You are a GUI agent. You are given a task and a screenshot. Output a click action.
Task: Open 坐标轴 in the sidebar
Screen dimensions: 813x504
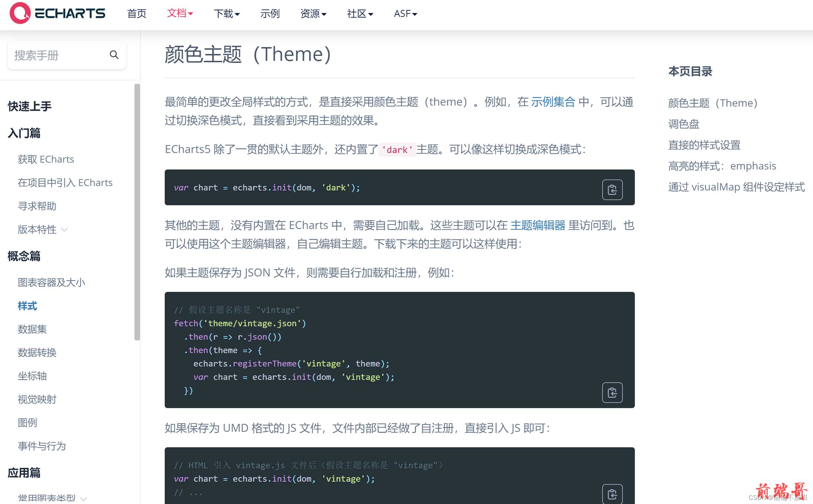(x=32, y=376)
